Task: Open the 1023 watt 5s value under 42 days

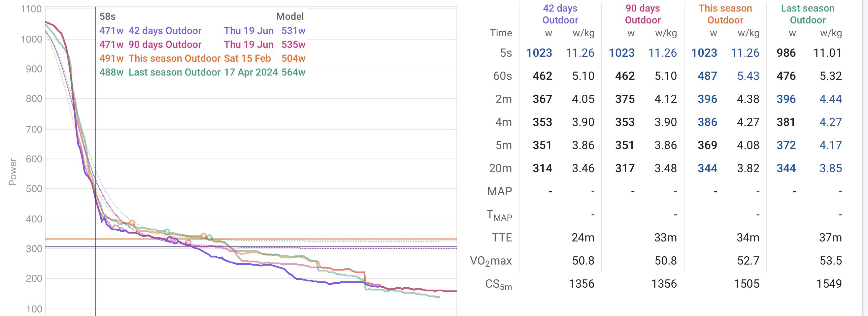Action: click(x=539, y=53)
